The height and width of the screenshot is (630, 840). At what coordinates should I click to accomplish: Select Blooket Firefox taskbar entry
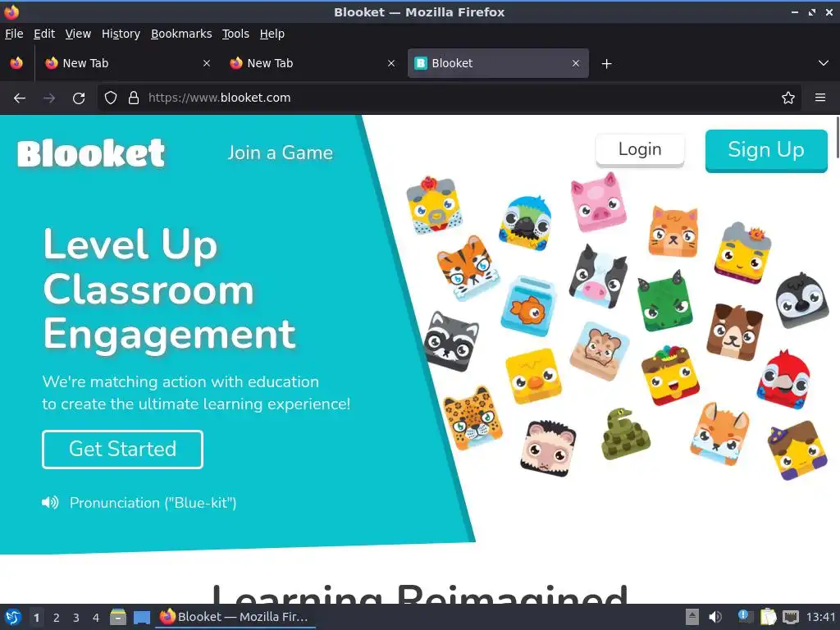click(x=235, y=617)
